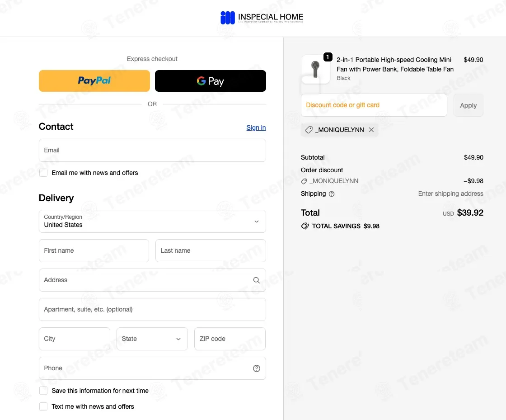
Task: Click the Contact heading
Action: (56, 127)
